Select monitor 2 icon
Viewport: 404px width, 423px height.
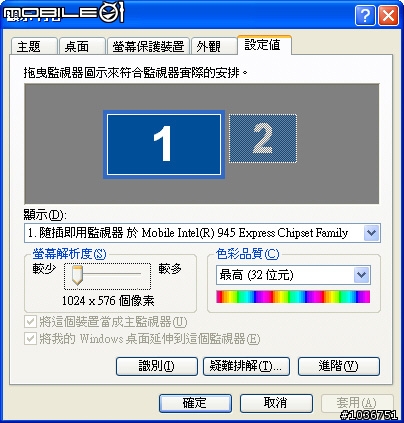click(263, 138)
